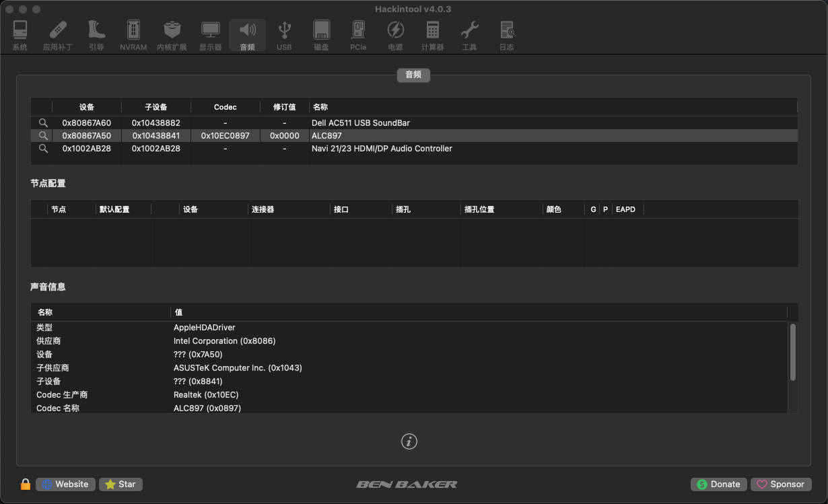Open the 应用补丁 (Patch) toolbar section
This screenshot has height=504, width=828.
pos(57,36)
